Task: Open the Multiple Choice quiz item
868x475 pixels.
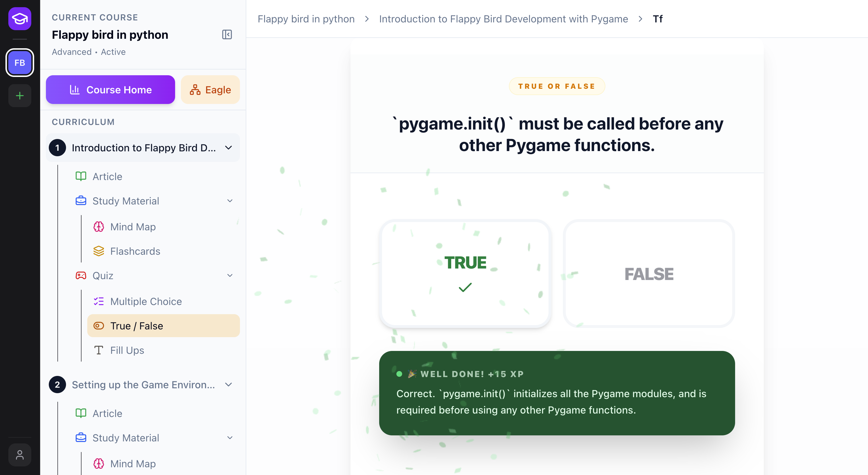Action: 146,301
